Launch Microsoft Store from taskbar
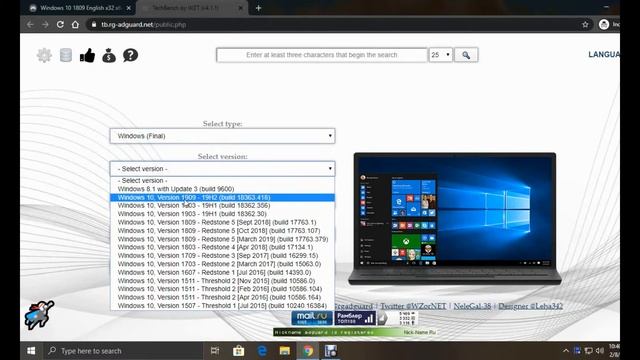This screenshot has width=640, height=360. point(238,351)
